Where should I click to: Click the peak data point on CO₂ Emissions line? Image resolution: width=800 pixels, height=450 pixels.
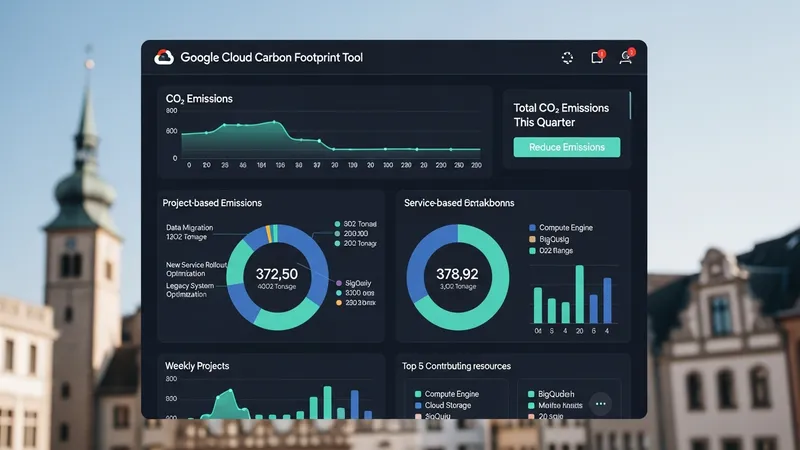(x=274, y=122)
